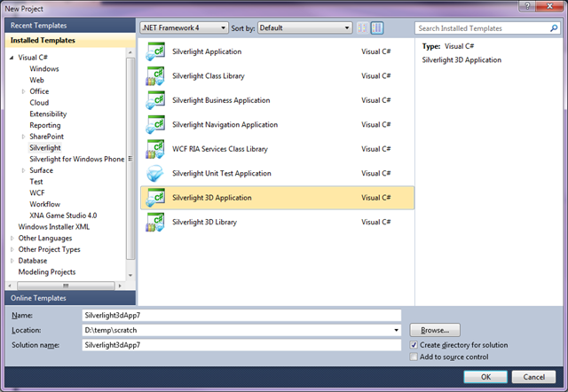The image size is (568, 392).
Task: Switch to small icons view
Action: tap(362, 27)
